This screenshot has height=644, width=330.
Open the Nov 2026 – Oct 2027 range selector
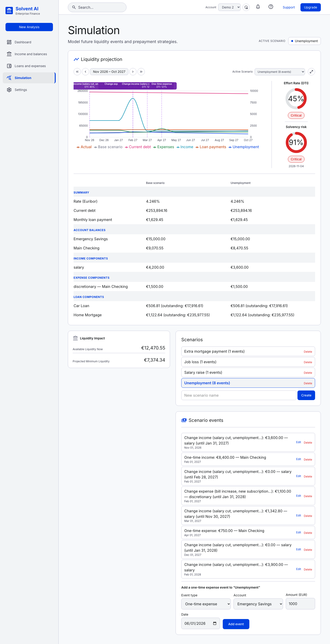[x=109, y=72]
